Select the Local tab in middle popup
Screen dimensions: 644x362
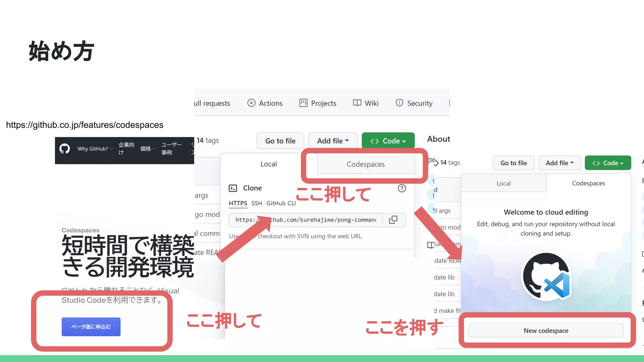(269, 164)
